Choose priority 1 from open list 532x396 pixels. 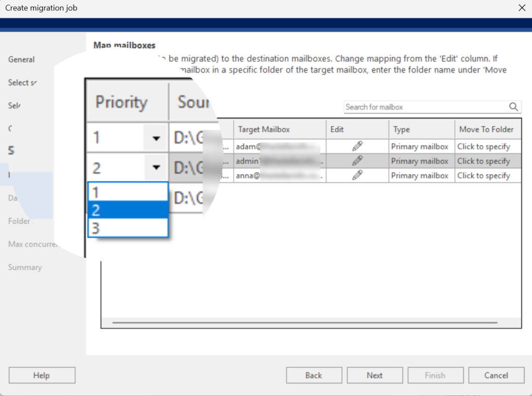pos(128,192)
